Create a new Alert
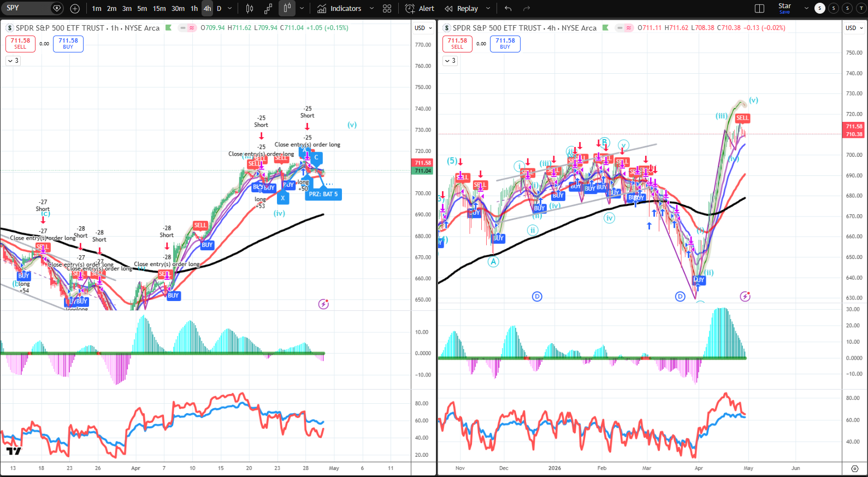 (x=420, y=9)
